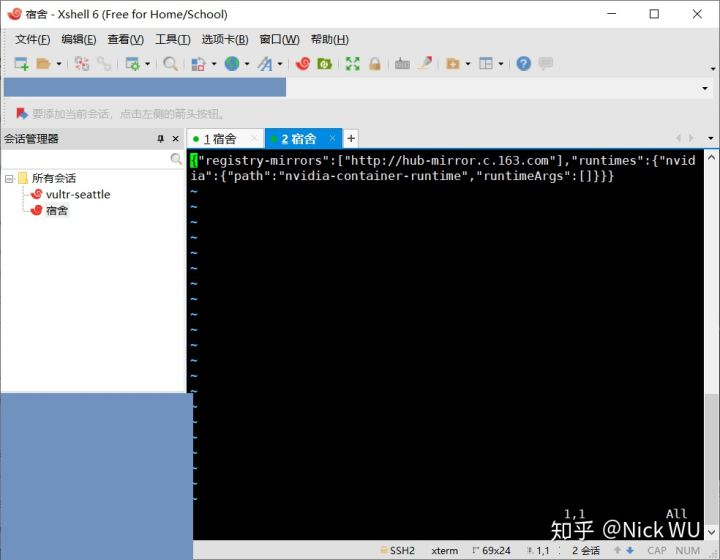
Task: Expand the globe encoding dropdown arrow
Action: tap(247, 64)
